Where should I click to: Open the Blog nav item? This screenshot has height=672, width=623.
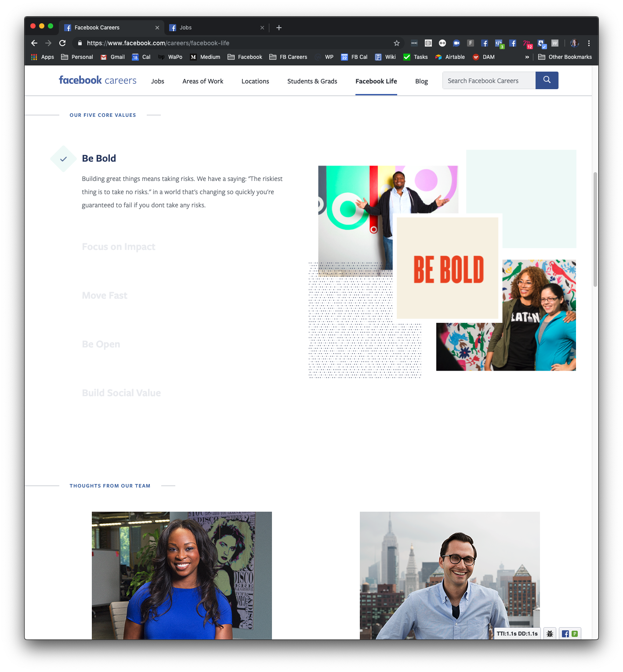[421, 81]
